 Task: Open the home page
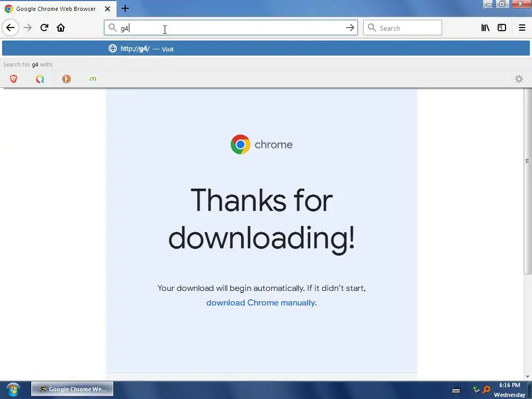tap(61, 28)
